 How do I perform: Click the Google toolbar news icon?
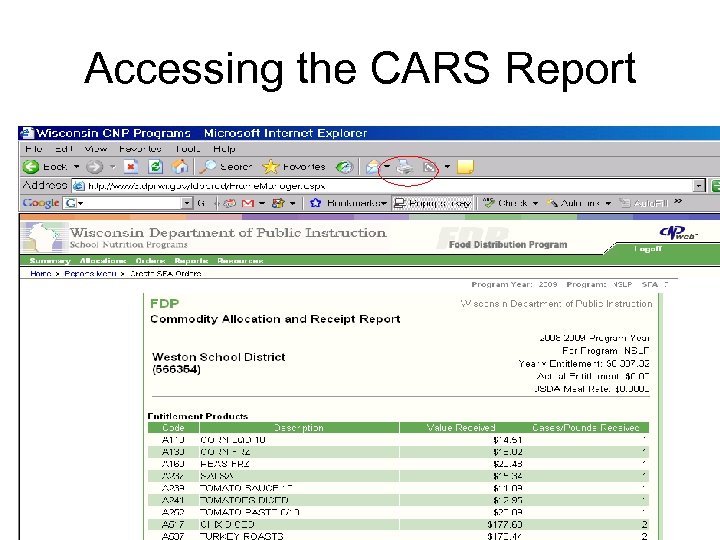pyautogui.click(x=230, y=203)
